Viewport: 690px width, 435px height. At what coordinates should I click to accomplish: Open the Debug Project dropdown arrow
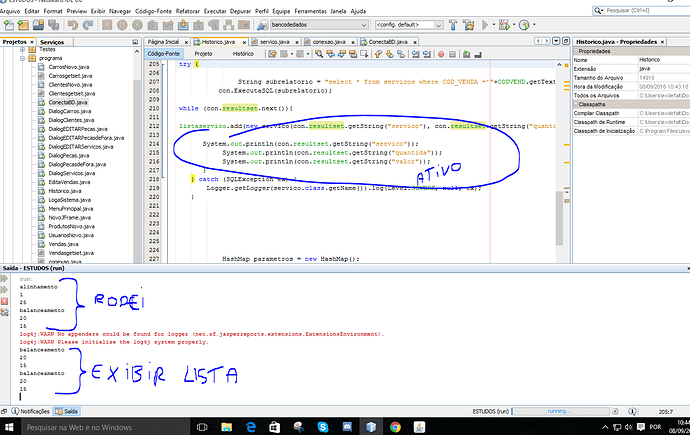514,25
